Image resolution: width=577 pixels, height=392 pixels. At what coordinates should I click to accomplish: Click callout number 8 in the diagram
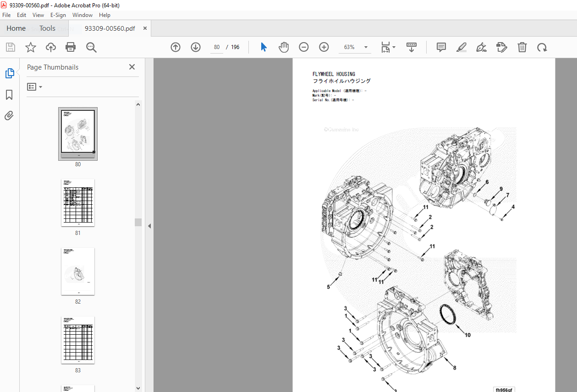[455, 368]
